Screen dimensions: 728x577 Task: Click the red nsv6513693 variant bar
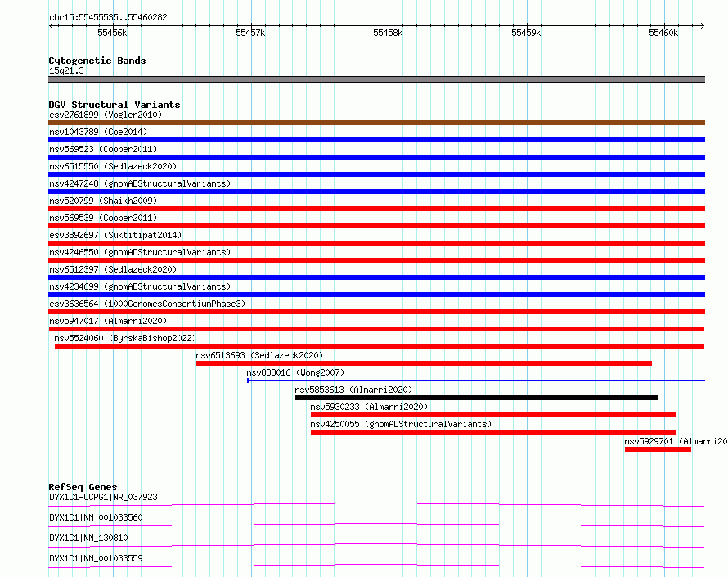click(424, 363)
